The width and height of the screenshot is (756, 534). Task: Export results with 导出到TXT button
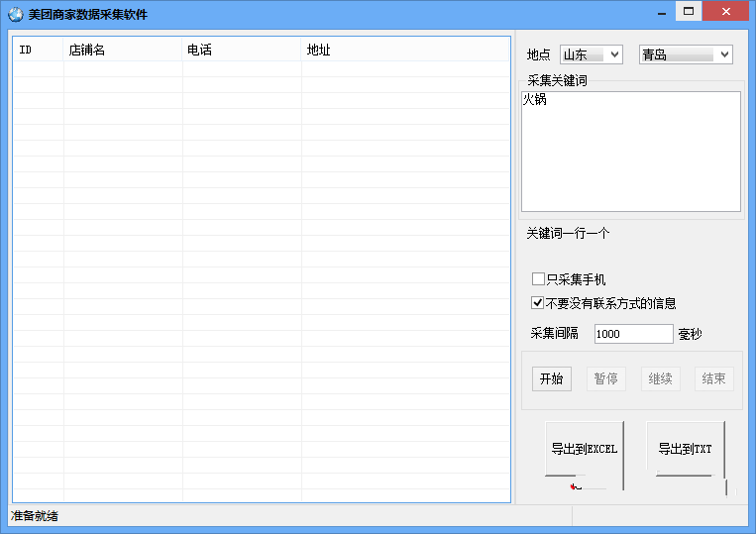(x=685, y=449)
